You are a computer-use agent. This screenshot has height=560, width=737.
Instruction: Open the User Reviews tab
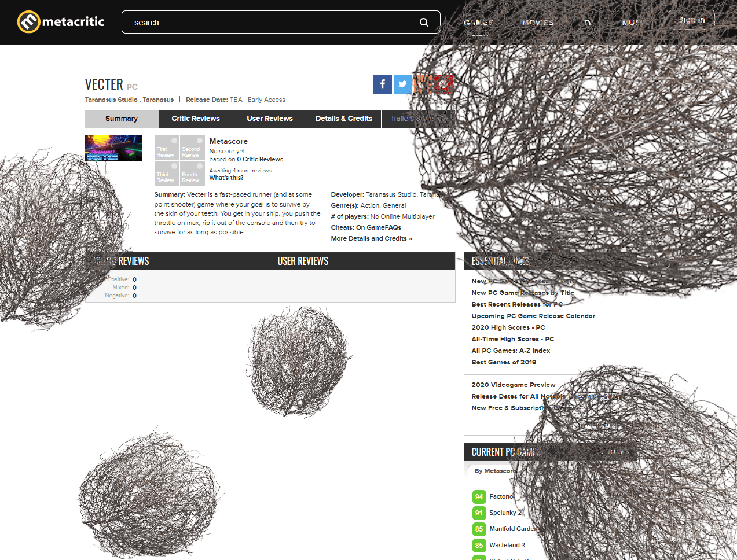(x=270, y=119)
